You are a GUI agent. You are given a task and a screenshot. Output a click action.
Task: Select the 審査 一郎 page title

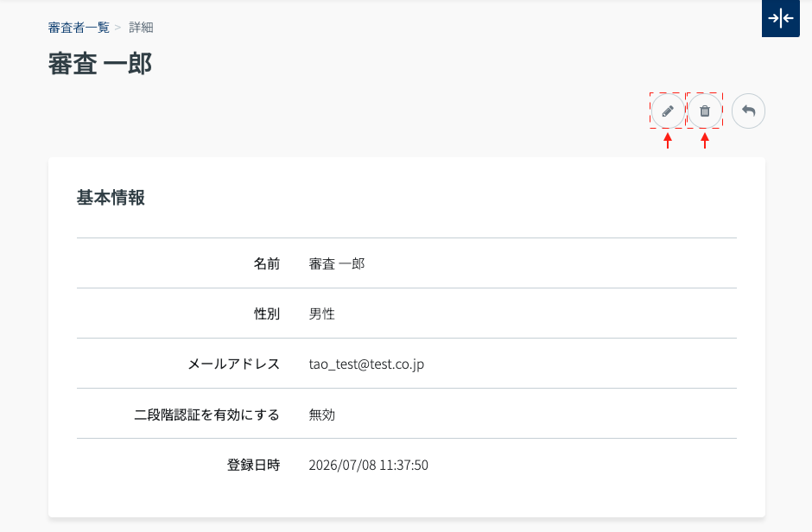100,64
